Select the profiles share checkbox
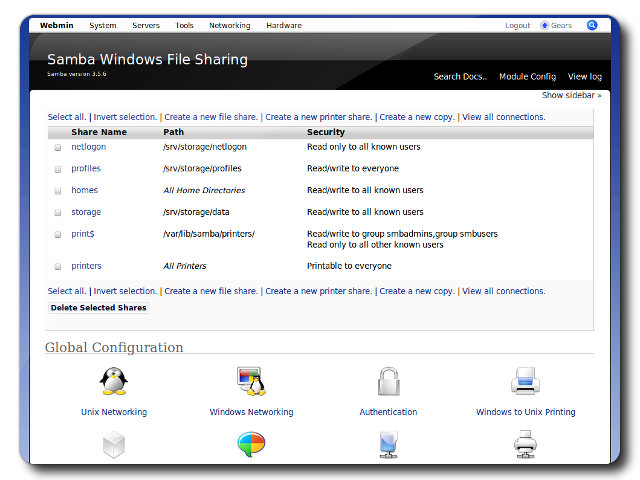The image size is (640, 480). 58,169
